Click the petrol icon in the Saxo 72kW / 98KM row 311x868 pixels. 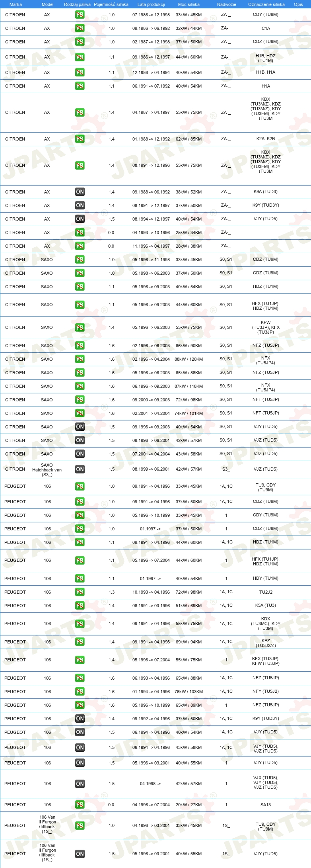pyautogui.click(x=80, y=400)
